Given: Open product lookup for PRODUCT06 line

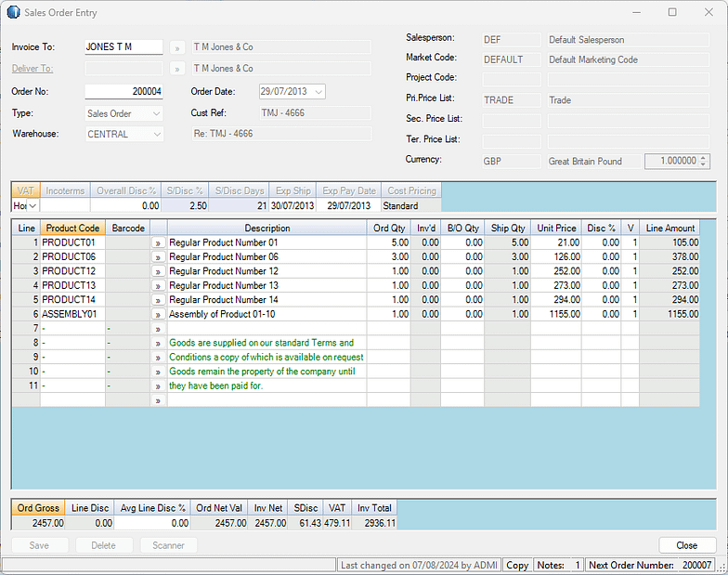Looking at the screenshot, I should (158, 257).
